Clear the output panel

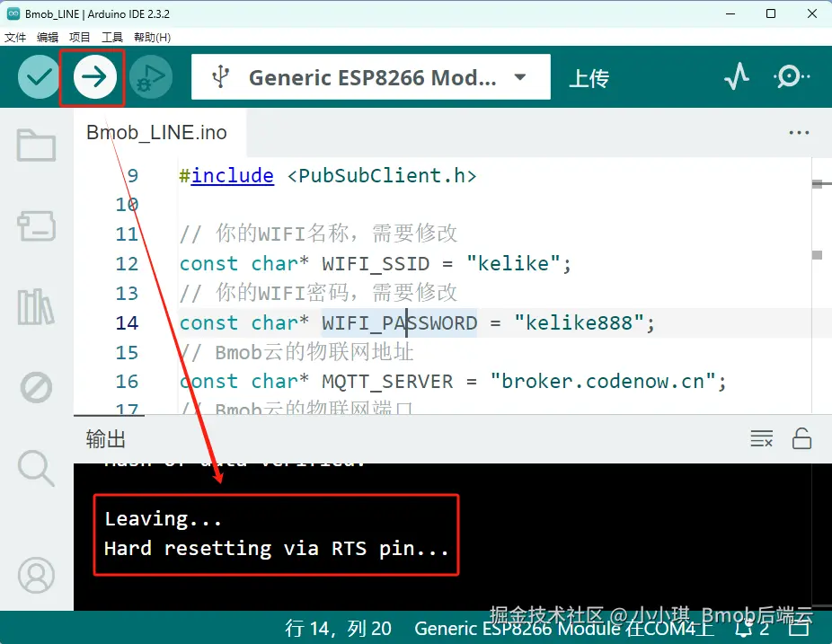[761, 438]
